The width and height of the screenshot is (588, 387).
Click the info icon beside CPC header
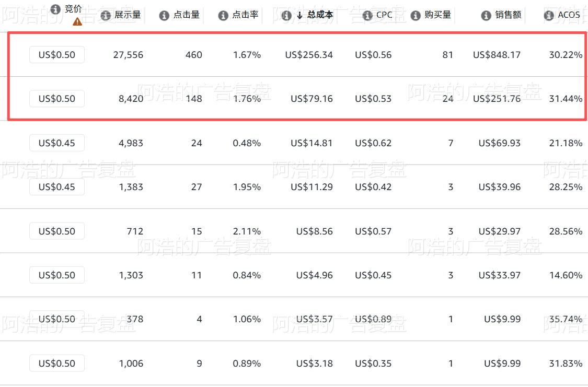pos(367,15)
